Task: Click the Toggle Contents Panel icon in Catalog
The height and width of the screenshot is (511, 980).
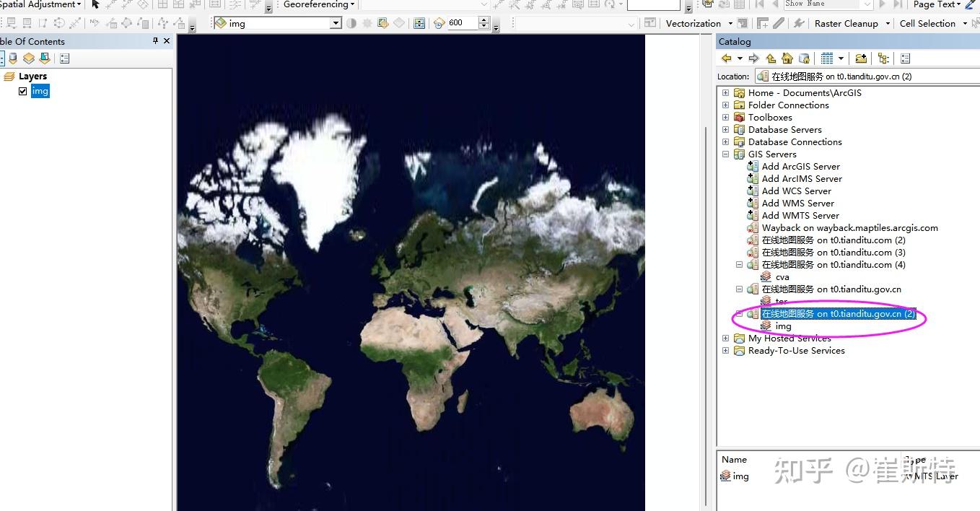Action: (x=905, y=58)
